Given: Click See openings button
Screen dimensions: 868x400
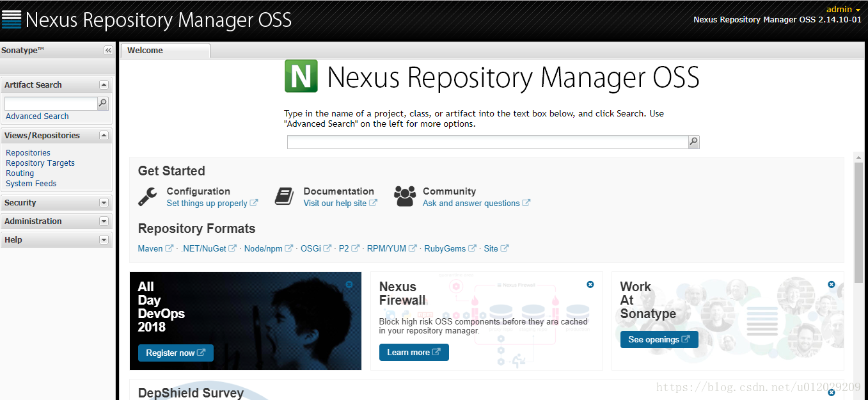Looking at the screenshot, I should pos(659,339).
